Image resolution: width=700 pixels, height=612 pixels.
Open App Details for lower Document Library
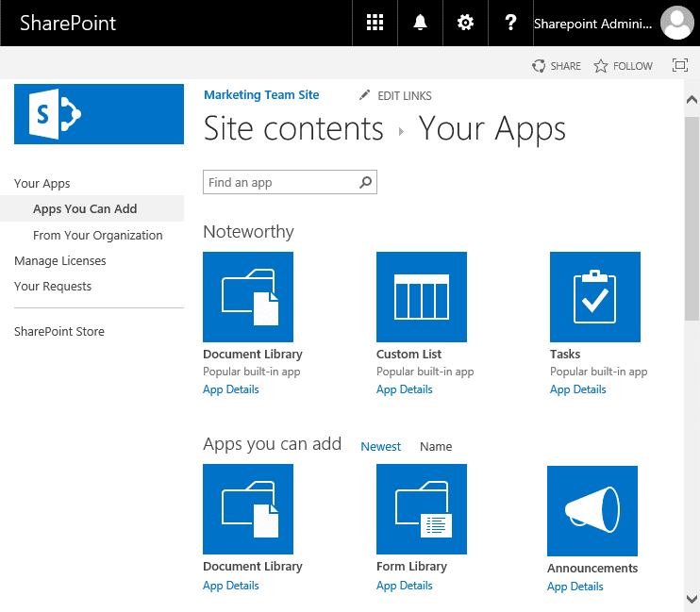tap(231, 586)
